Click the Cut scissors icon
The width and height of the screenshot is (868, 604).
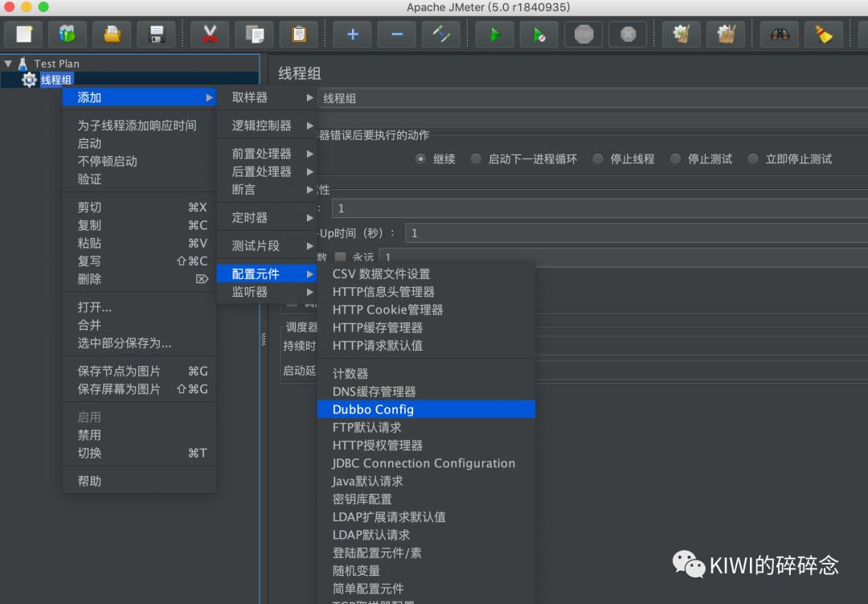click(x=210, y=35)
